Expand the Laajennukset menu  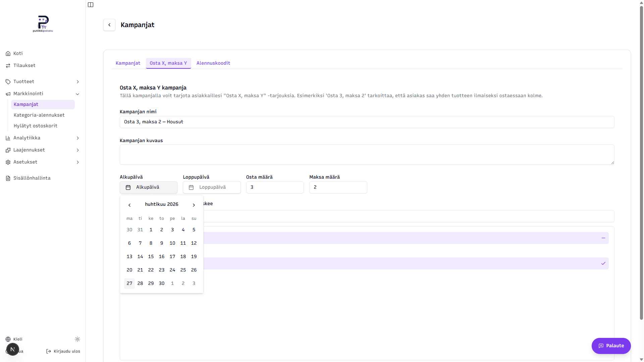(x=43, y=150)
